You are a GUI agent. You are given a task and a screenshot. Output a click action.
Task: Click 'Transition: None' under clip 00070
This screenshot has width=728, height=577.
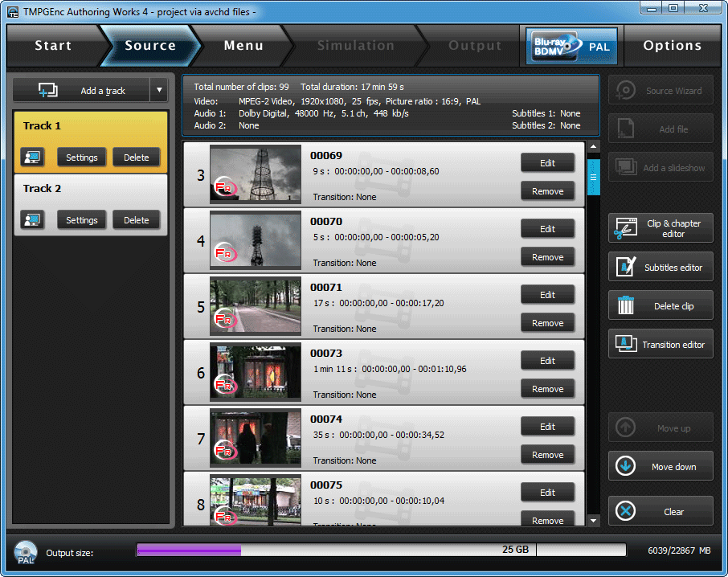pos(345,263)
